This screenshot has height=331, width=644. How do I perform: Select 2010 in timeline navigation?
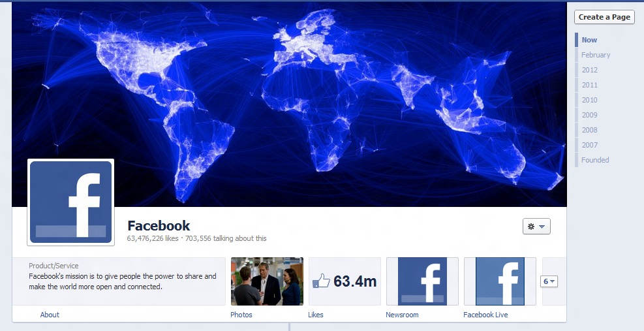coord(589,100)
